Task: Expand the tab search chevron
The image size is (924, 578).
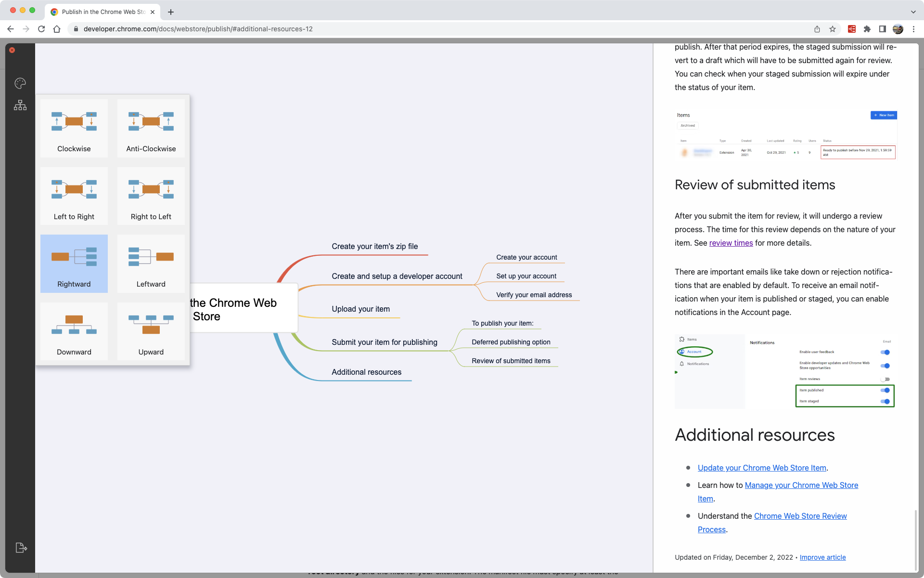Action: [x=913, y=12]
